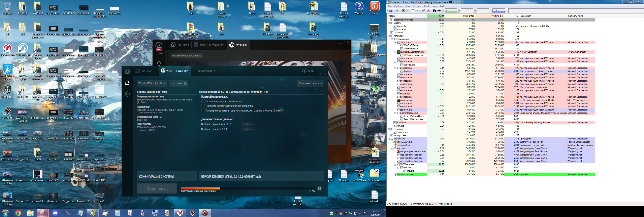644x217 pixels.
Task: Sort by the Private Bytes column header
Action: (460, 16)
